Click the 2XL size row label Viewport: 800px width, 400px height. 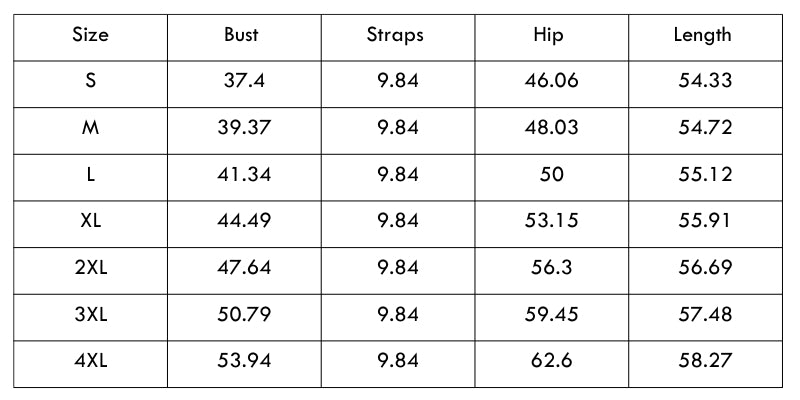click(x=90, y=268)
